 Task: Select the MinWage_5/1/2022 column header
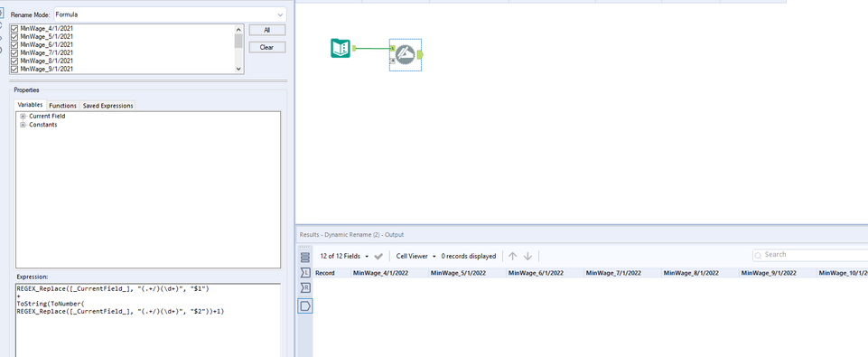coord(467,273)
